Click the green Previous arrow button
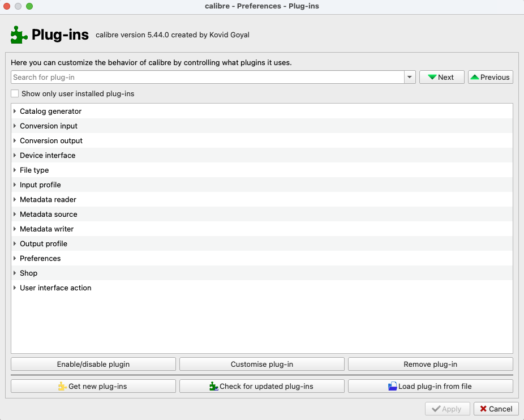 (490, 77)
